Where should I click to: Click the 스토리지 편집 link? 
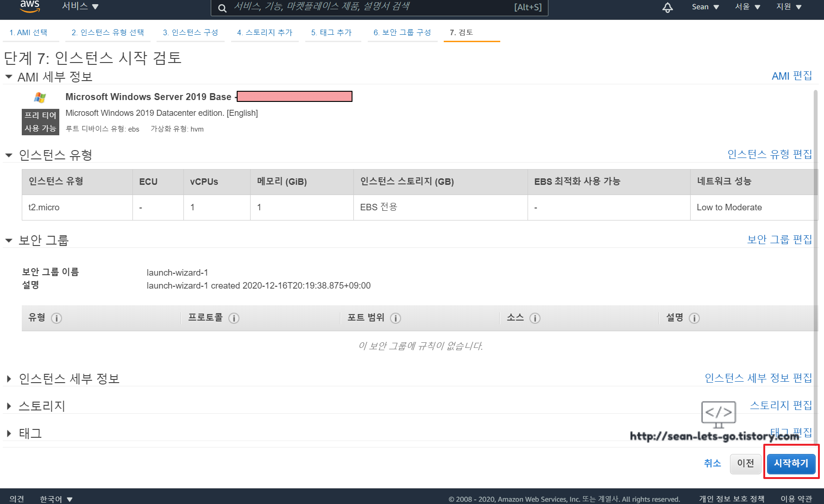coord(781,405)
